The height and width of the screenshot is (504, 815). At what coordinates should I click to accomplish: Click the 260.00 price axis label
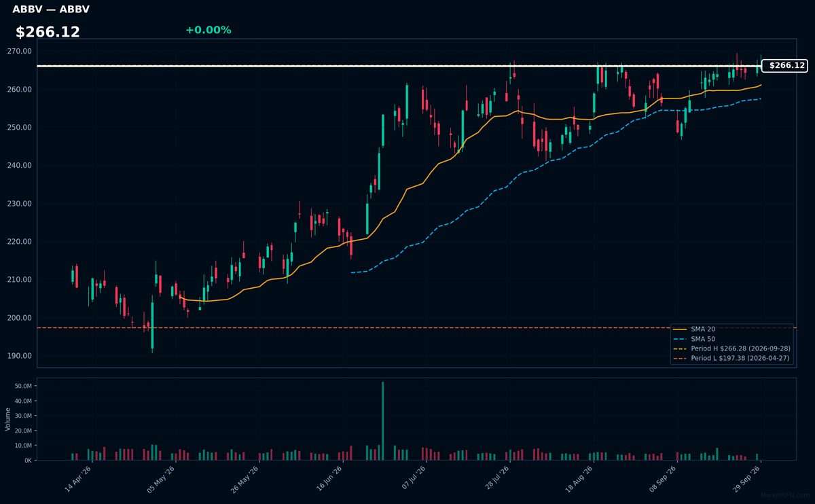pyautogui.click(x=20, y=90)
